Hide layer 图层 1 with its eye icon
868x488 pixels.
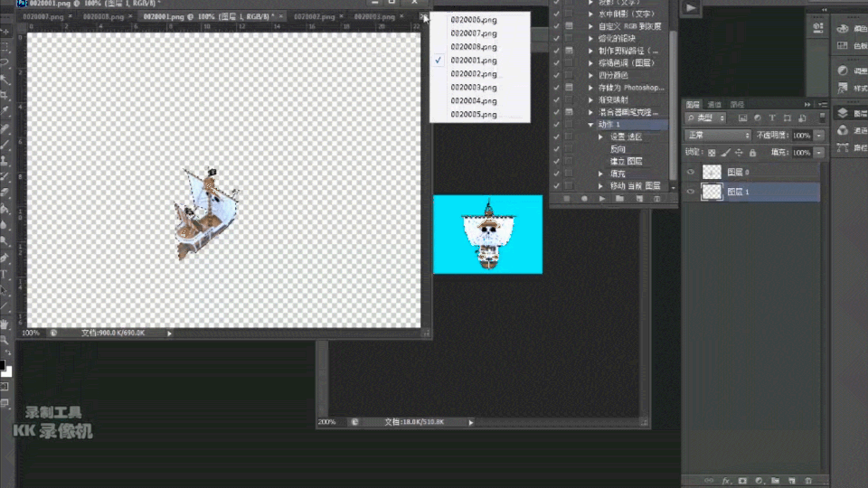(x=690, y=192)
